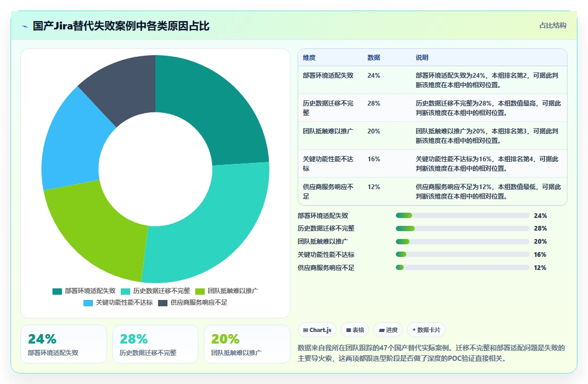Open the 28% 历史数据迁移不完整 stat card
The height and width of the screenshot is (384, 588).
[x=155, y=344]
